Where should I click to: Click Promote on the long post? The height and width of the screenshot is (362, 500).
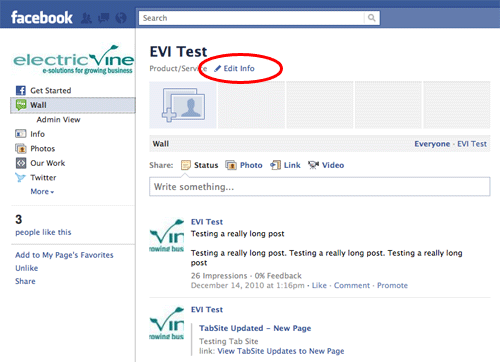392,285
